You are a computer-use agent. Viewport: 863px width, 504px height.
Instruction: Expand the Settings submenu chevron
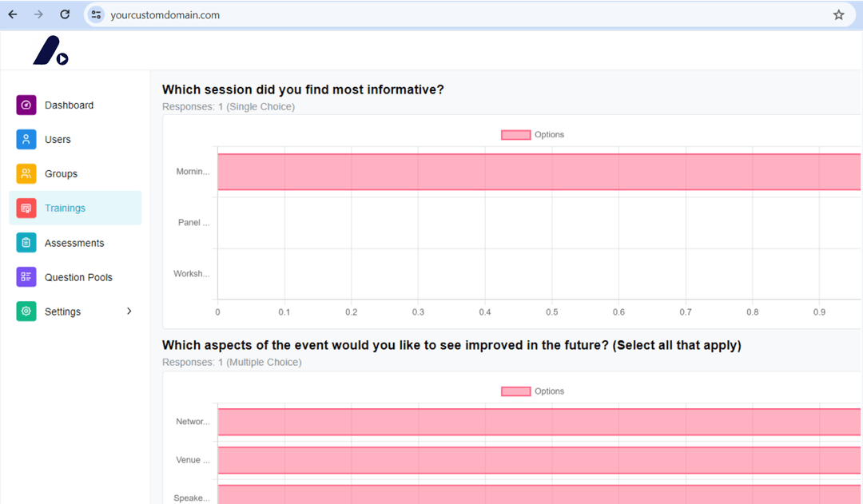[x=129, y=311]
